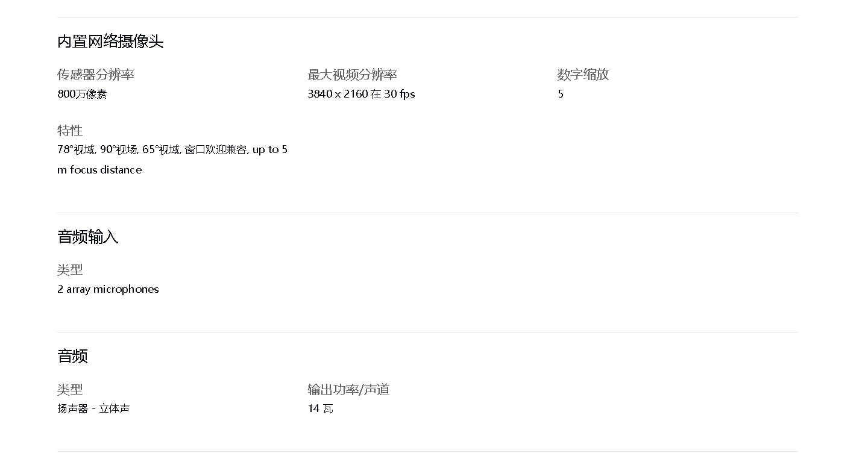This screenshot has height=453, width=868.
Task: Click the digital zoom value 5
Action: tap(561, 94)
